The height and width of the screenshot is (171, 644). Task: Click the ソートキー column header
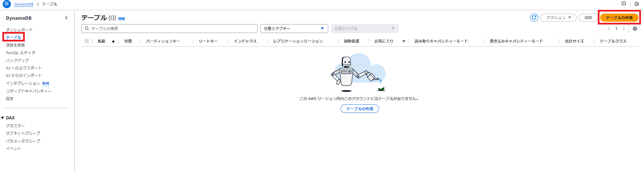click(x=208, y=41)
